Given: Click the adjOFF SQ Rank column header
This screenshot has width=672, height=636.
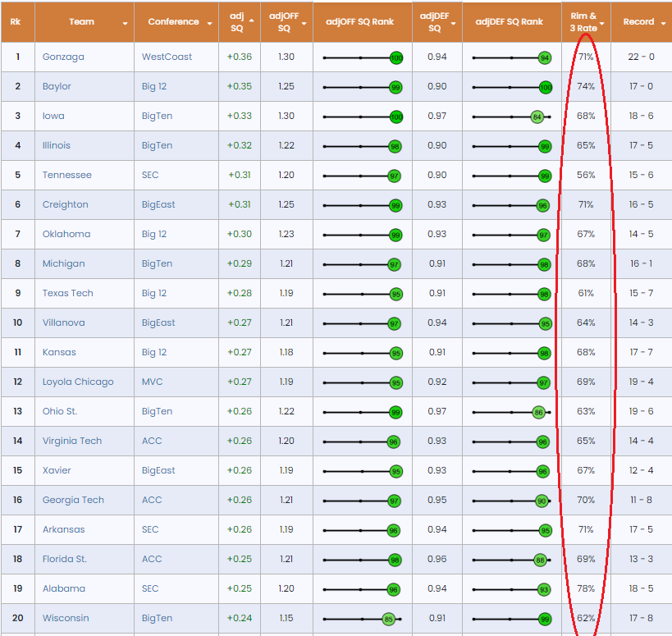Looking at the screenshot, I should click(x=360, y=22).
